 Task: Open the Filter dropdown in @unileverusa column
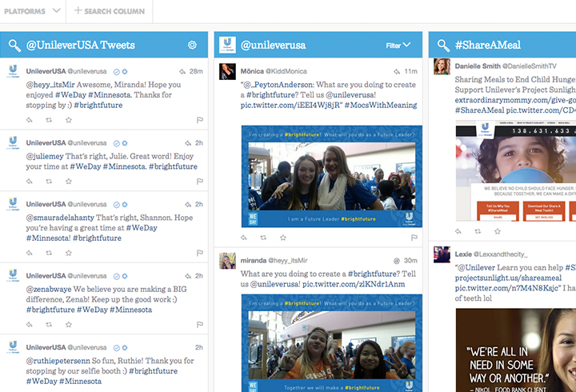point(398,45)
